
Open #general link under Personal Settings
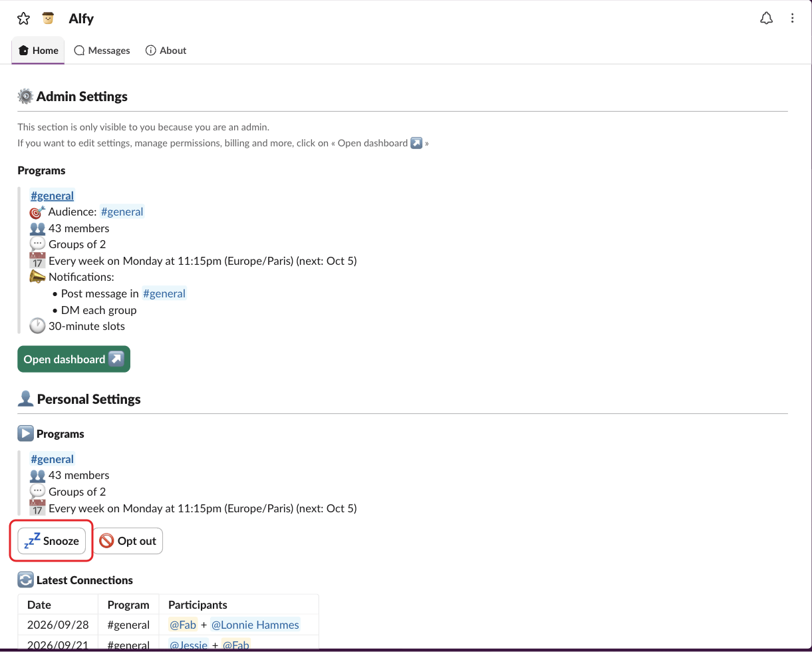pyautogui.click(x=53, y=459)
